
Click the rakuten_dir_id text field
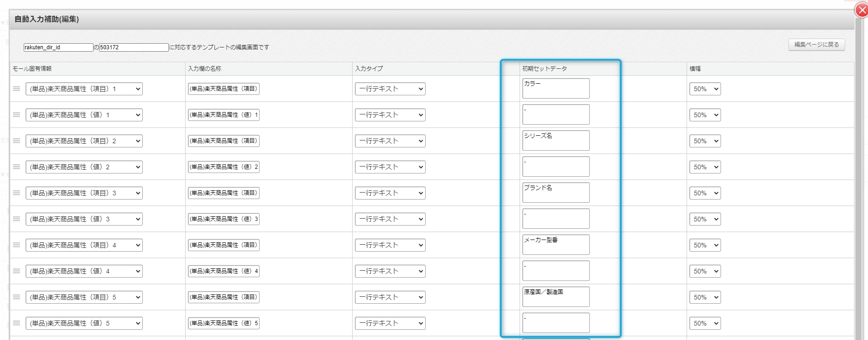(x=58, y=47)
